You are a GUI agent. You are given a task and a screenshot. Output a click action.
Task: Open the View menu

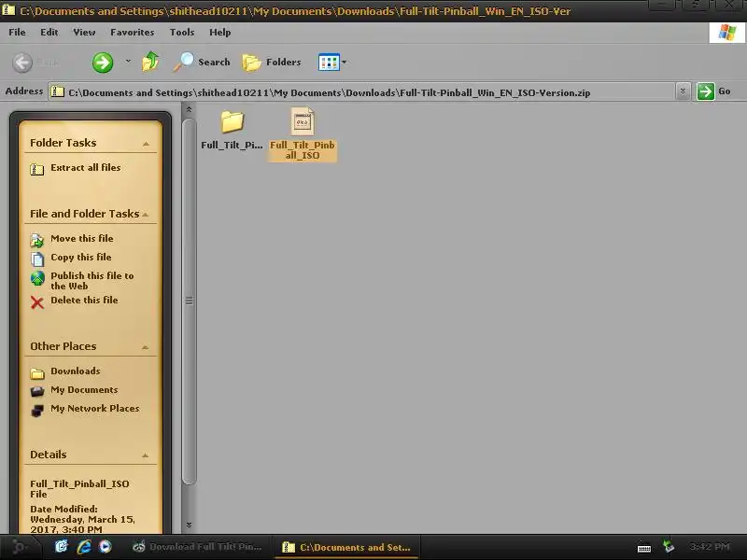click(84, 32)
